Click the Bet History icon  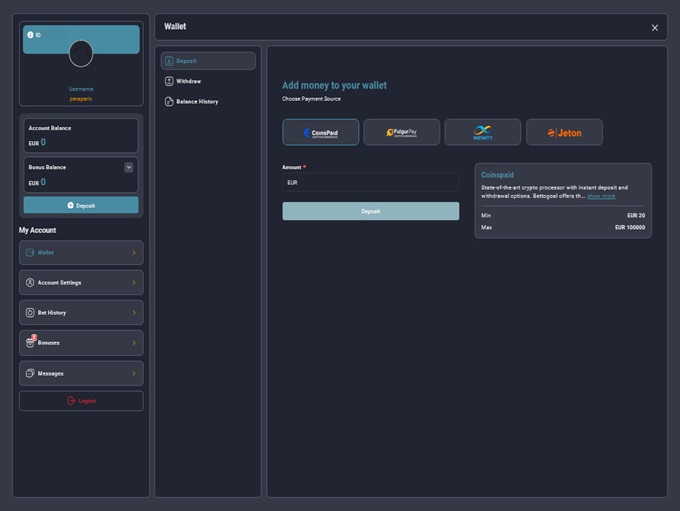[x=30, y=313]
